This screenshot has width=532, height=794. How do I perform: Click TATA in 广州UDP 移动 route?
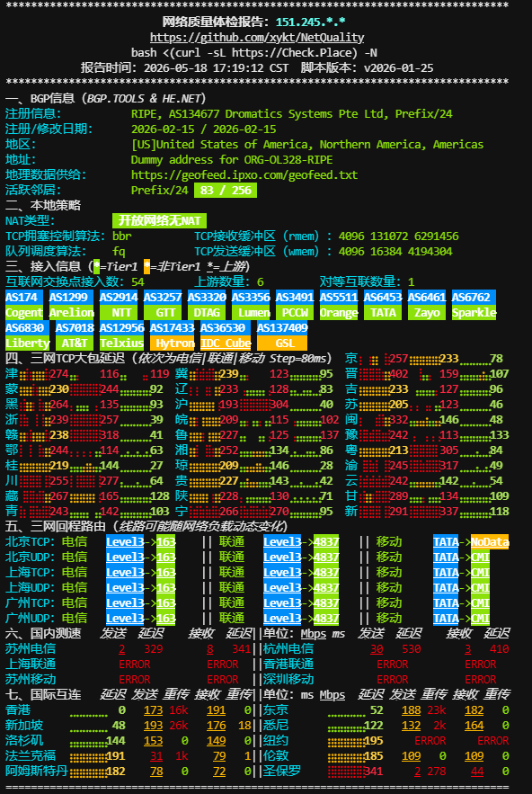446,619
